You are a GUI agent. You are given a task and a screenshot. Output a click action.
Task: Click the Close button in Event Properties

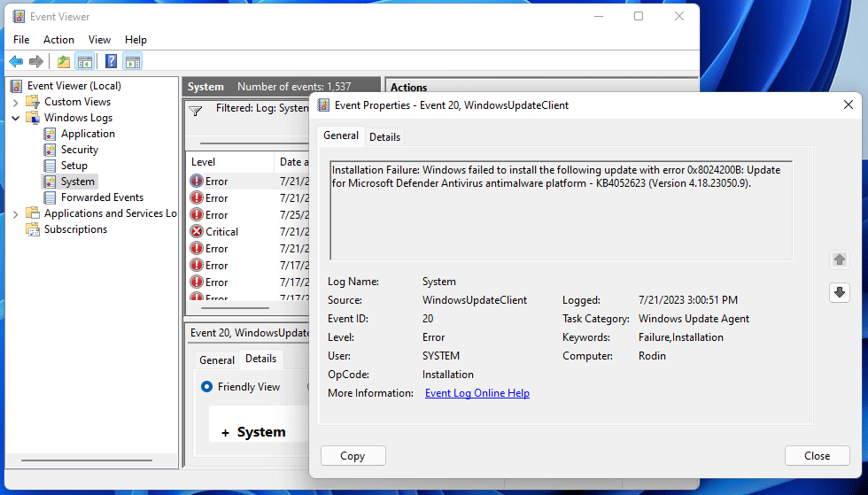(817, 456)
